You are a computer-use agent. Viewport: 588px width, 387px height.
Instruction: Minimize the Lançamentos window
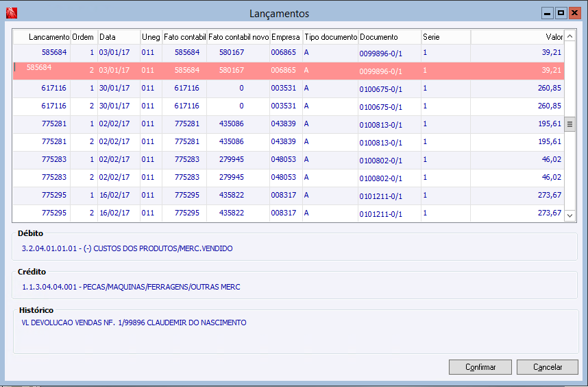(x=548, y=13)
